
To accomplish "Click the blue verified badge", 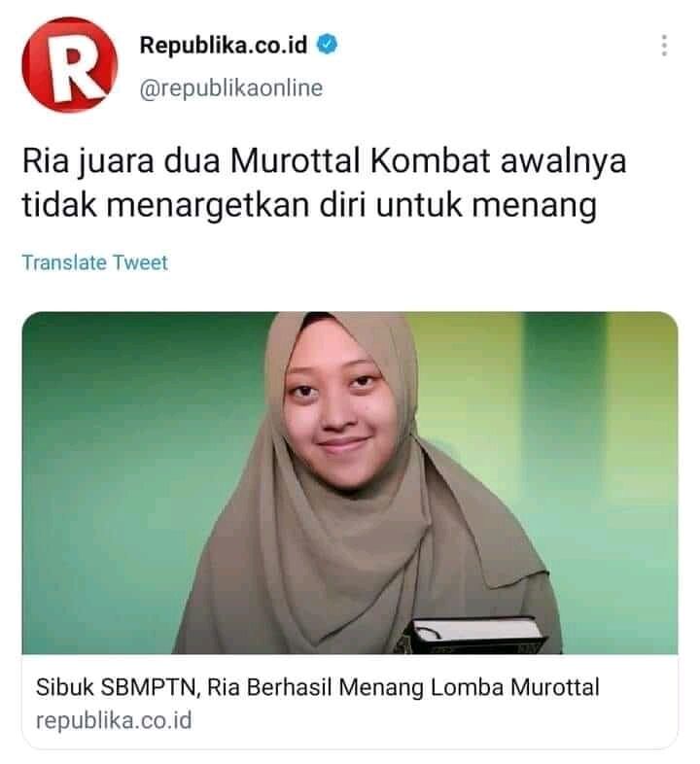I will (x=327, y=45).
